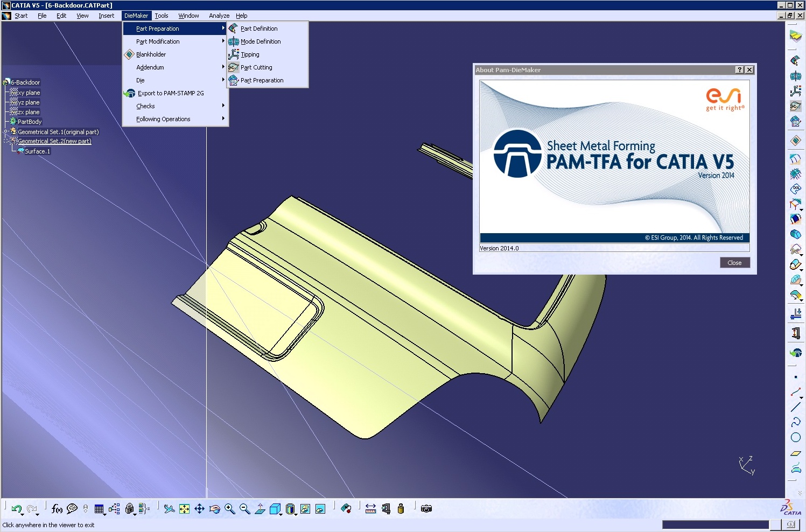Click Fit All In view icon

pos(184,508)
